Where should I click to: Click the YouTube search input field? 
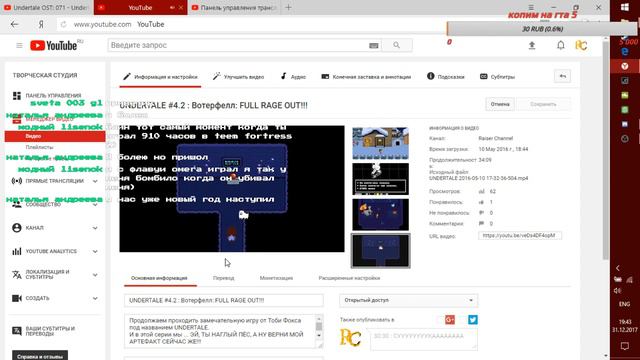pos(244,45)
